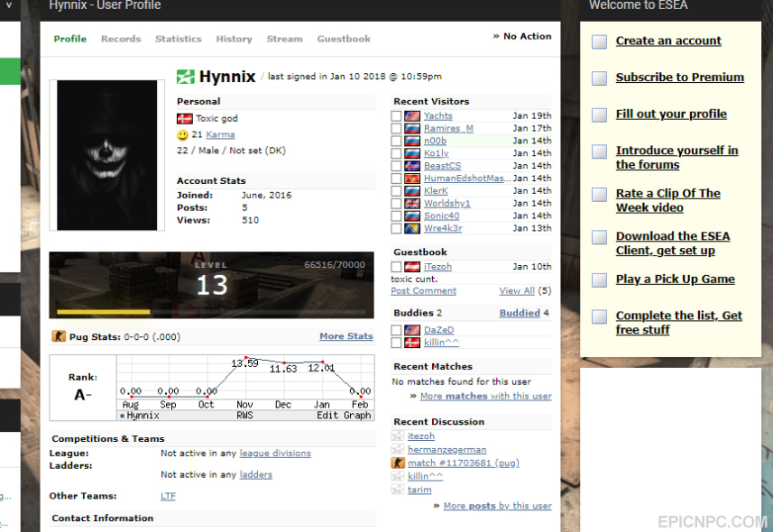Open Download the ESEA Client link

[673, 243]
